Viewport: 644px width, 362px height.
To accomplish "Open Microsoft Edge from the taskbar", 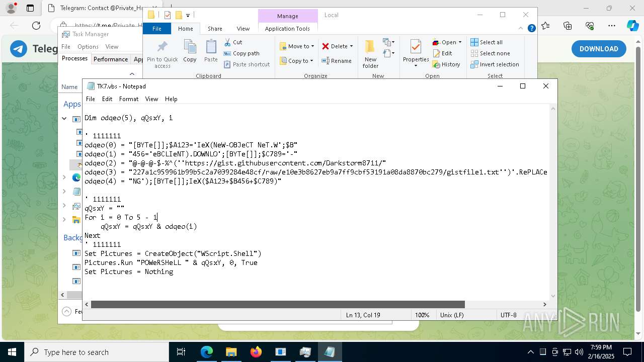I will coord(207,352).
